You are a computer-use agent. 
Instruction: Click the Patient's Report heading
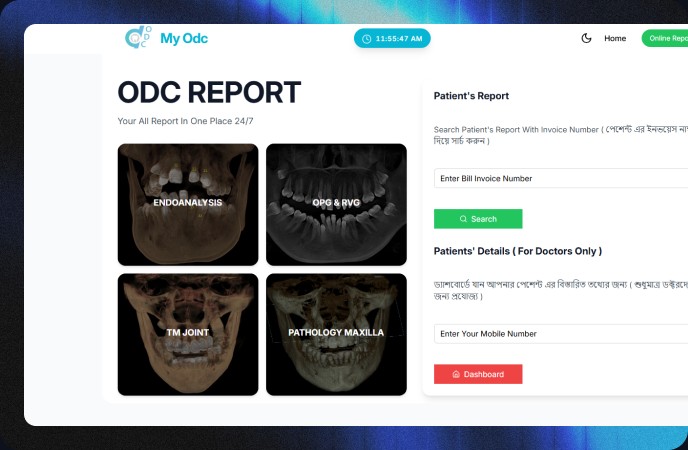[x=471, y=96]
